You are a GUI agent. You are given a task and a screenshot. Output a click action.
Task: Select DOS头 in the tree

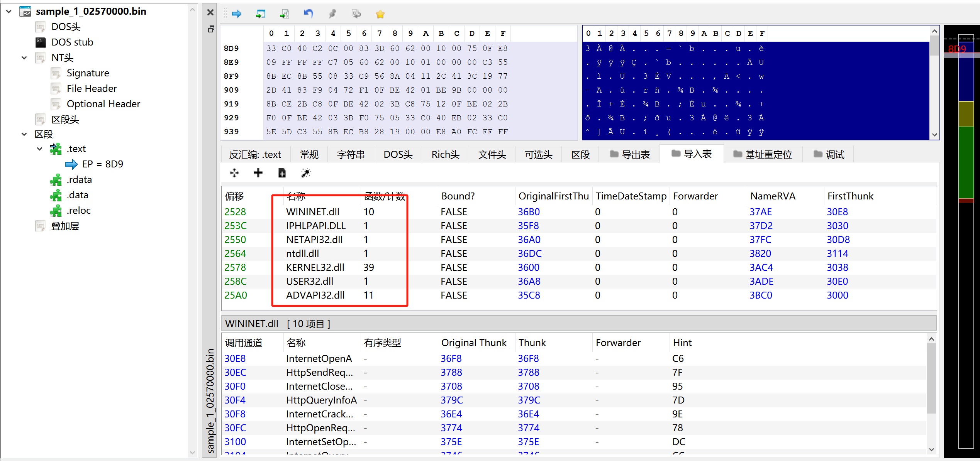click(x=66, y=27)
